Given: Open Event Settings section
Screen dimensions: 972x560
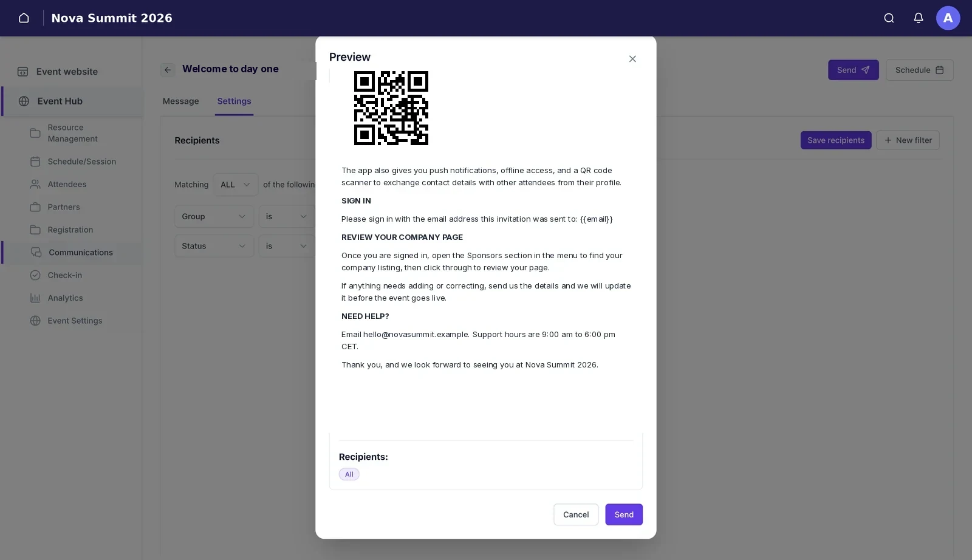Looking at the screenshot, I should pyautogui.click(x=75, y=321).
